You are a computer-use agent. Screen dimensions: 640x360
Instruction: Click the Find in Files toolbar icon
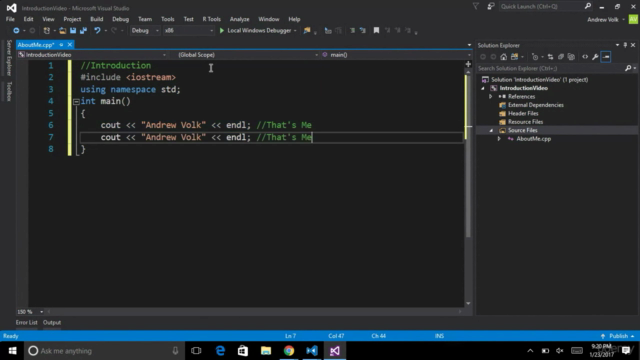tap(307, 31)
